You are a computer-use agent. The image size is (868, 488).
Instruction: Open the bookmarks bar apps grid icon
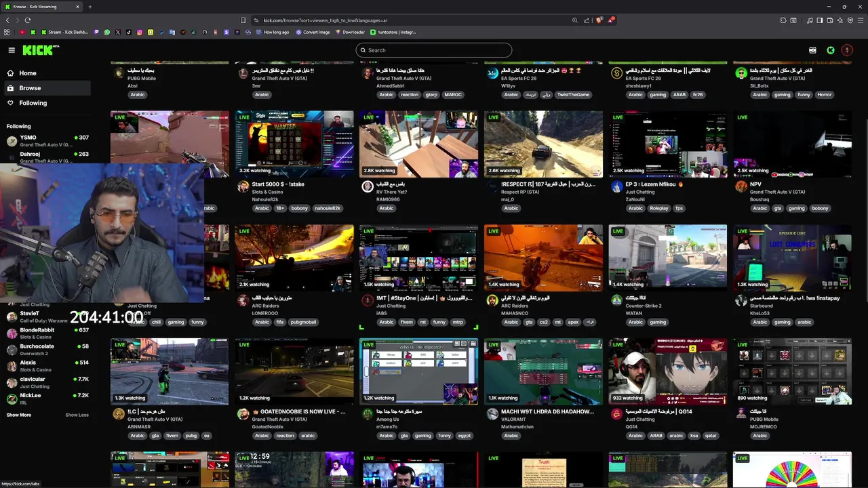pyautogui.click(x=7, y=32)
